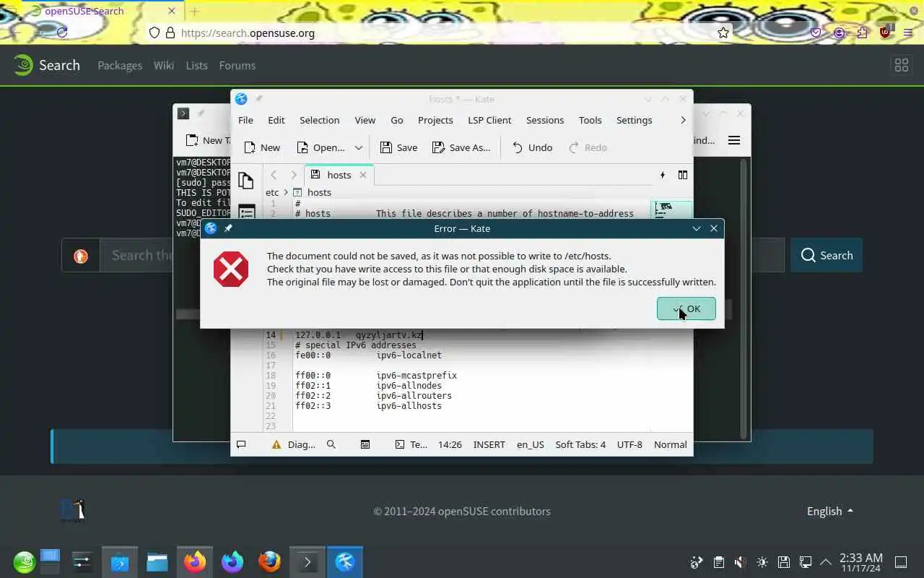The image size is (924, 578).
Task: Click the Open file toolbar button
Action: pyautogui.click(x=321, y=147)
